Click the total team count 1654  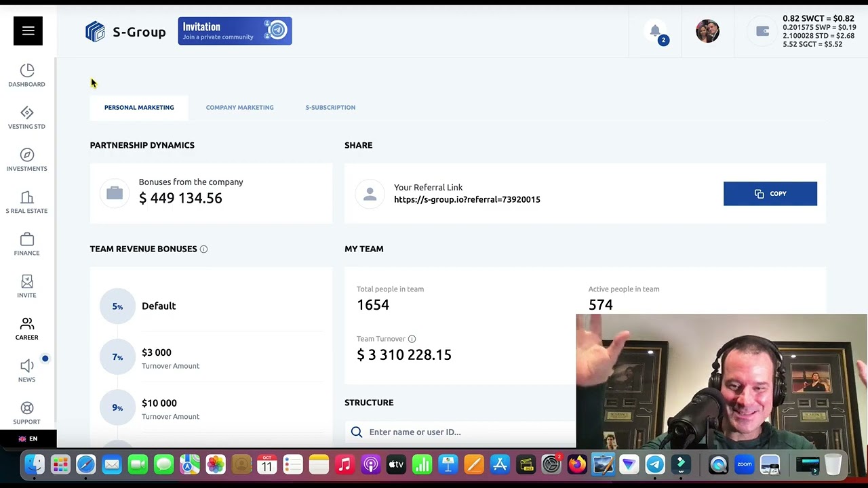coord(373,305)
